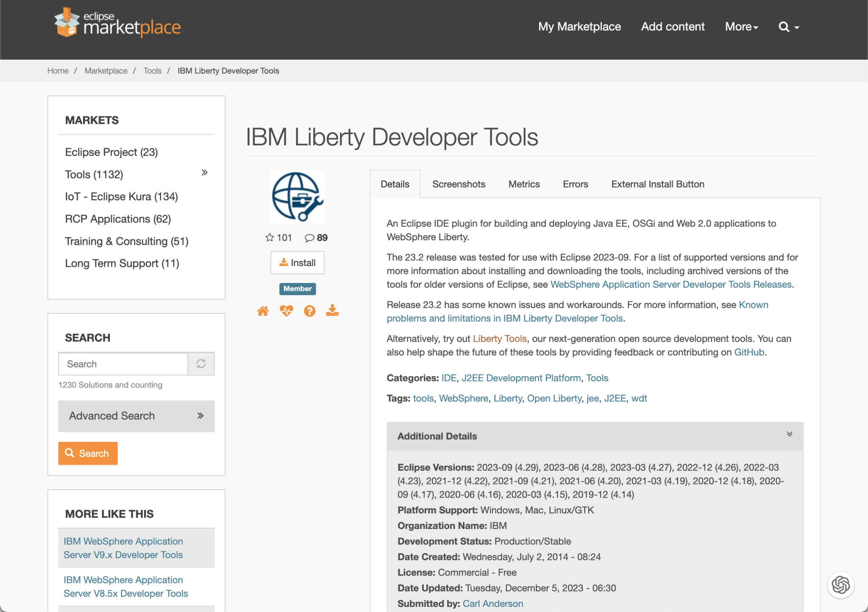Collapse the Additional Details panel
The height and width of the screenshot is (612, 868).
pos(789,434)
